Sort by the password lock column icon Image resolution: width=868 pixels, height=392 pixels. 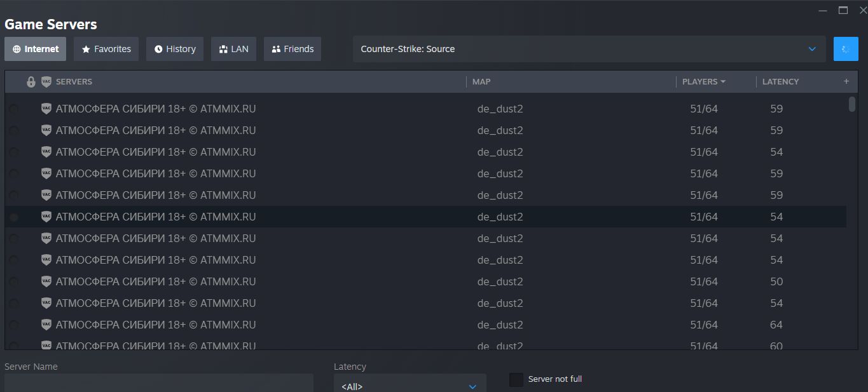pos(31,81)
